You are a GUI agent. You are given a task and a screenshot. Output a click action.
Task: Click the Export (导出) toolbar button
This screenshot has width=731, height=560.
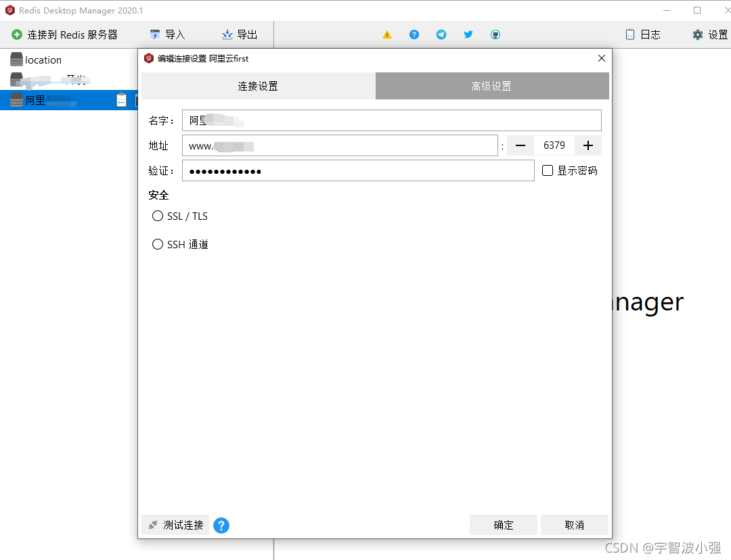(x=240, y=34)
